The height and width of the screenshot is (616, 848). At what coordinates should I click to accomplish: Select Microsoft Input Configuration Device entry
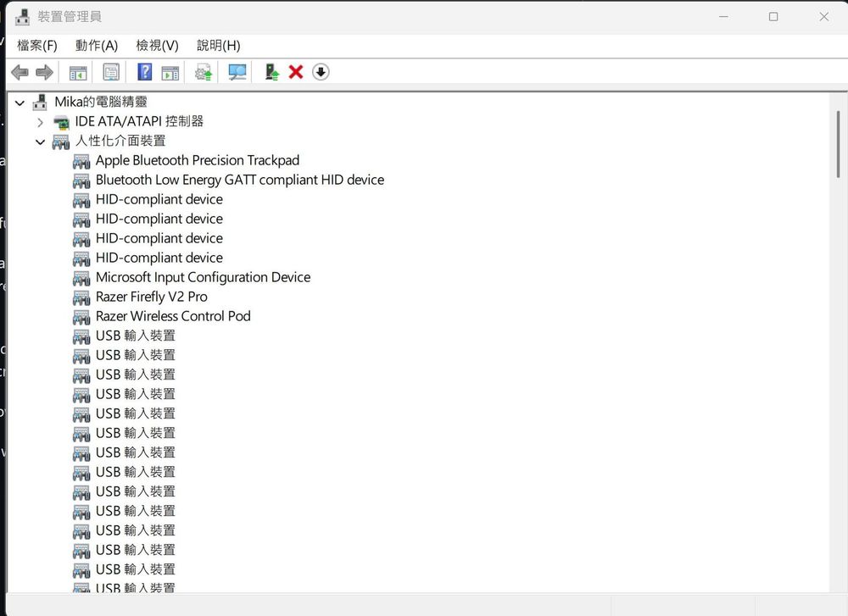pyautogui.click(x=203, y=277)
